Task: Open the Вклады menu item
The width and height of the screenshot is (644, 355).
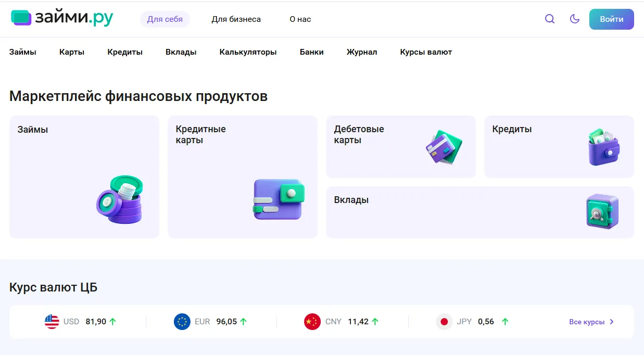Action: (181, 52)
